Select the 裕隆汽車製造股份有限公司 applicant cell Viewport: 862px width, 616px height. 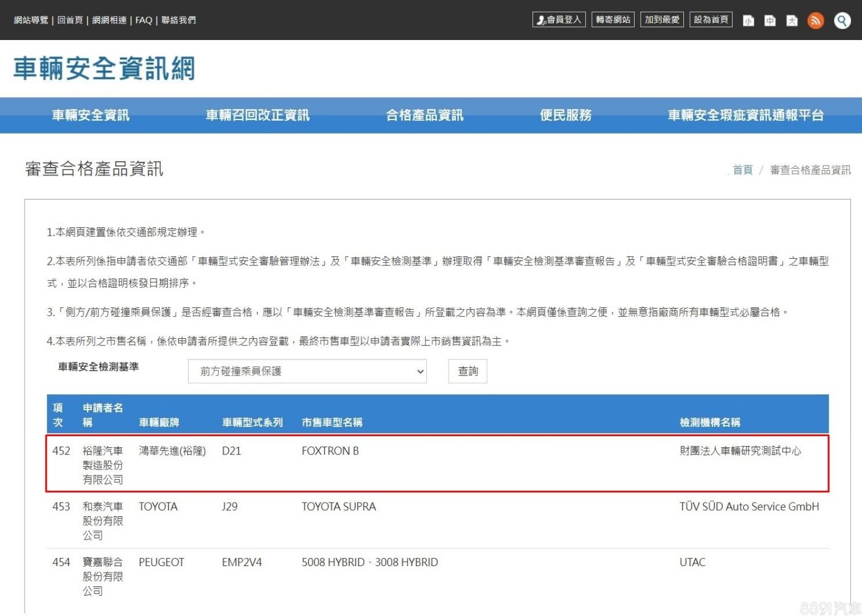point(103,465)
